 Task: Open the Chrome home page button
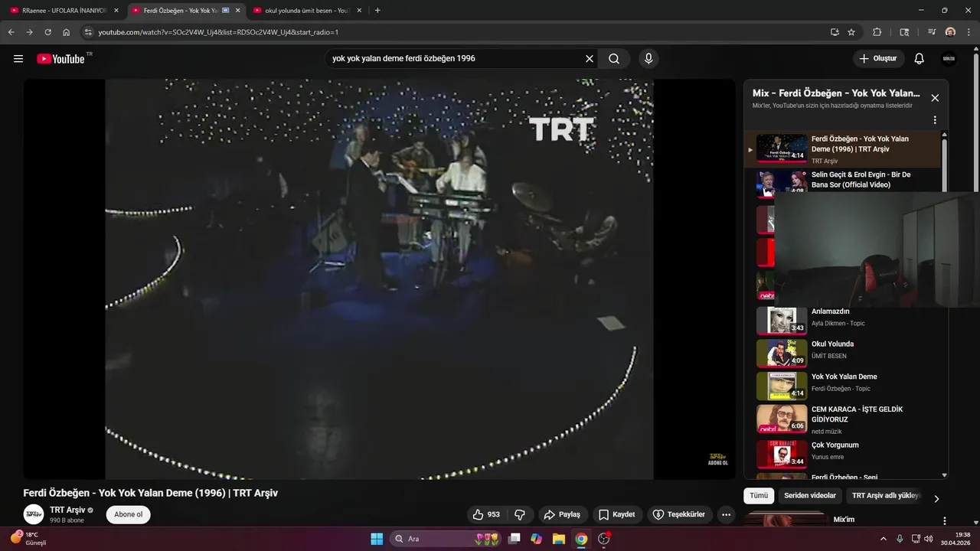coord(66,32)
